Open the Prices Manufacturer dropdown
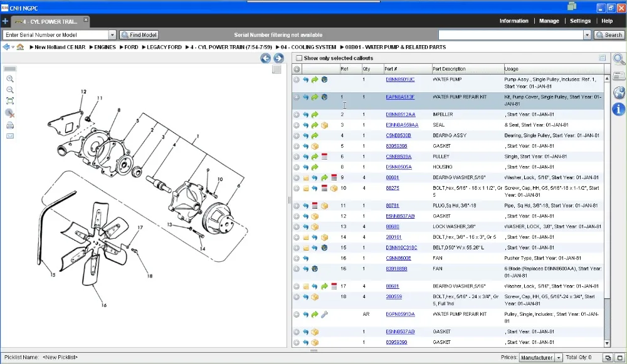This screenshot has width=627, height=364. tap(558, 358)
